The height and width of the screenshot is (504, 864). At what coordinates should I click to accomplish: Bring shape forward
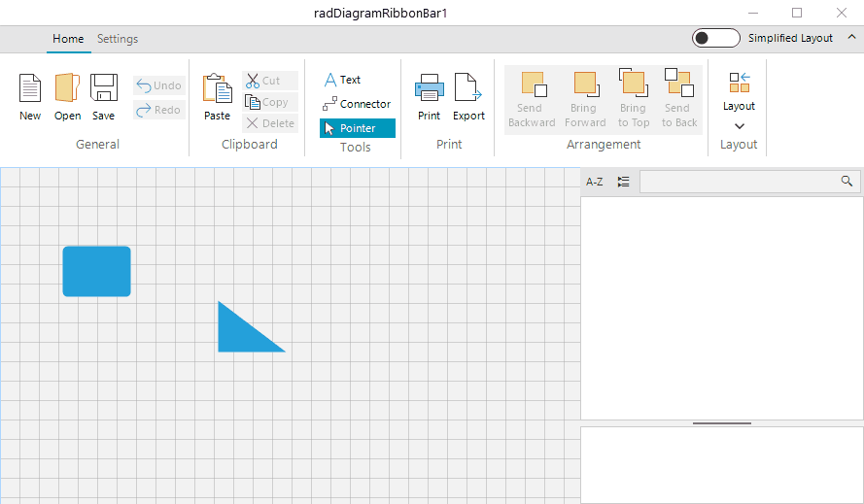click(585, 100)
